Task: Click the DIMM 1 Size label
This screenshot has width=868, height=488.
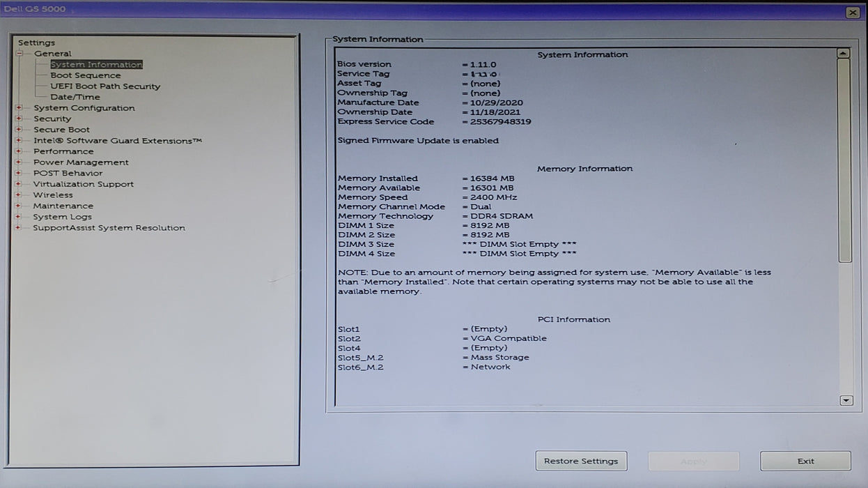Action: pyautogui.click(x=366, y=225)
